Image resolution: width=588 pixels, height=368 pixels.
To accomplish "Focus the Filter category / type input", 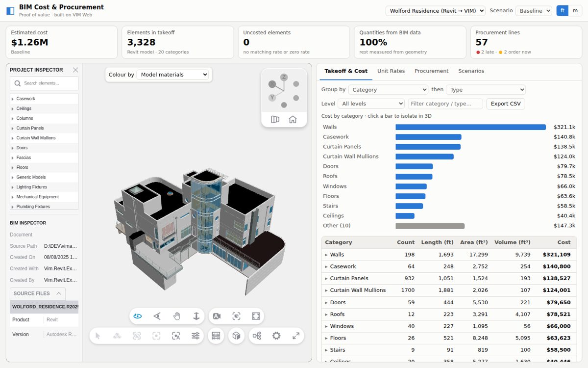I will [x=445, y=104].
